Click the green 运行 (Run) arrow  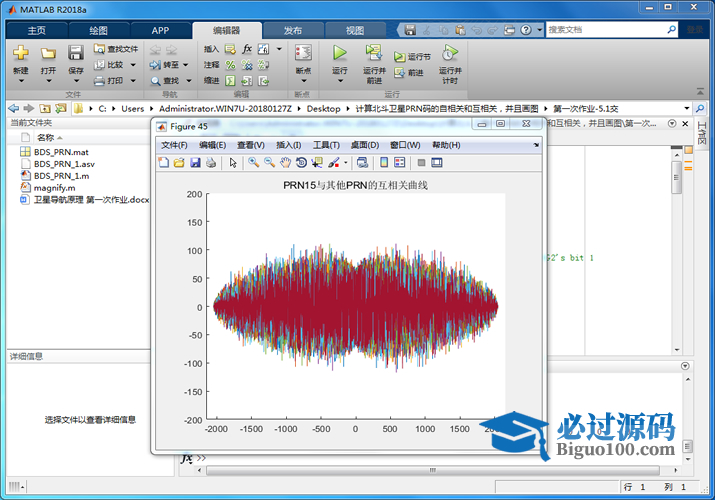click(339, 53)
